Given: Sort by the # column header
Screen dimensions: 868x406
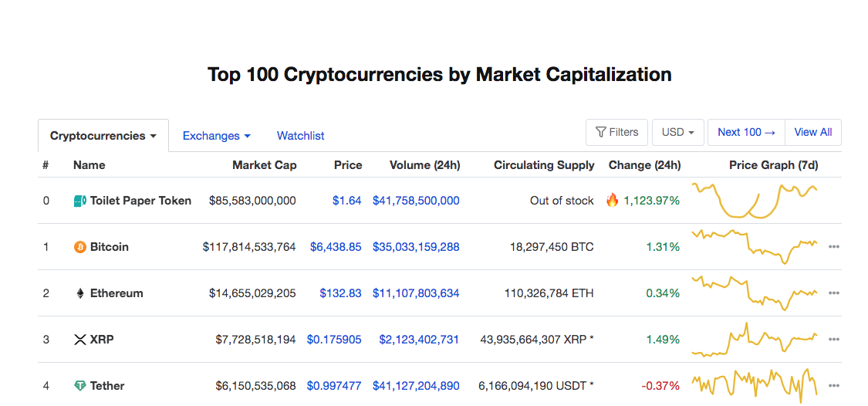Looking at the screenshot, I should (x=46, y=165).
